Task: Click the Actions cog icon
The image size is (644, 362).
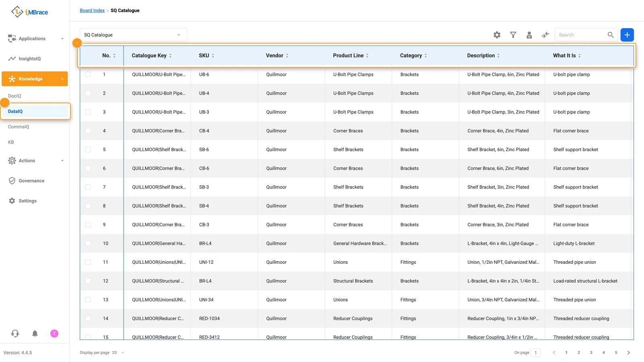Action: coord(12,160)
